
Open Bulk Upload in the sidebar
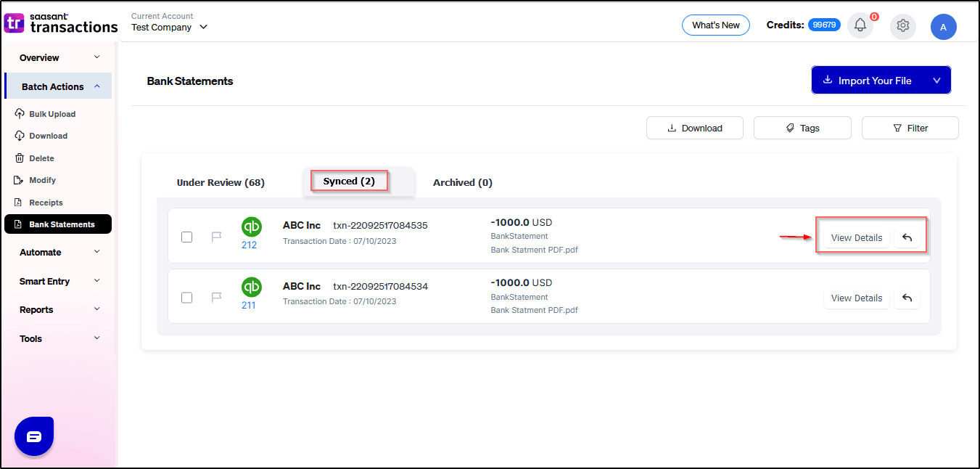pyautogui.click(x=52, y=114)
